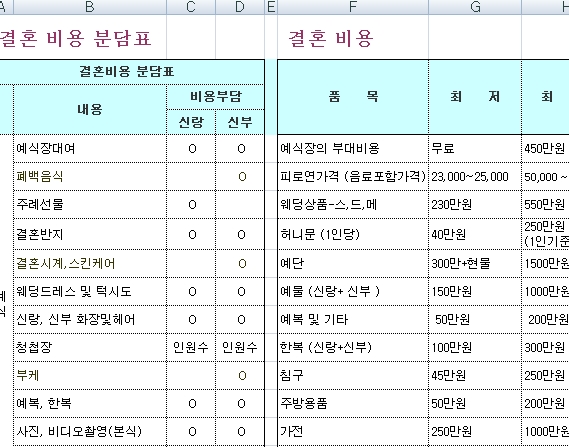Click the 450만원 cell
Viewport: 569px width, 447px height.
pos(545,148)
